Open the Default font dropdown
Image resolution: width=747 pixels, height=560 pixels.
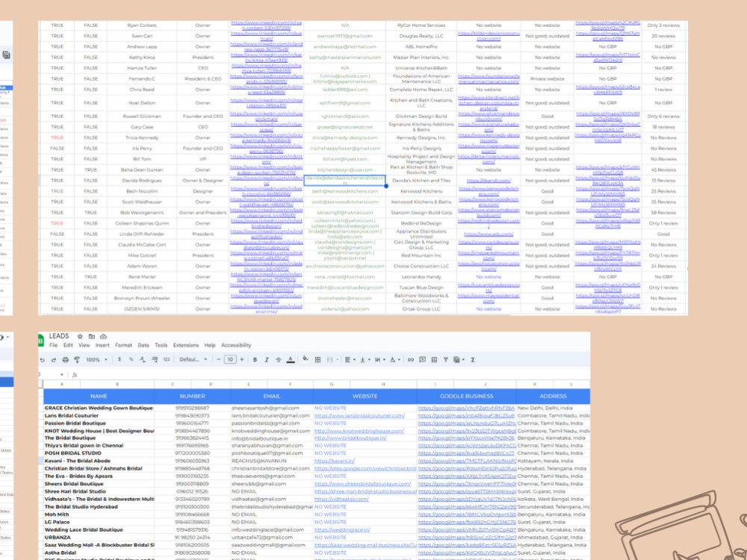(x=193, y=360)
